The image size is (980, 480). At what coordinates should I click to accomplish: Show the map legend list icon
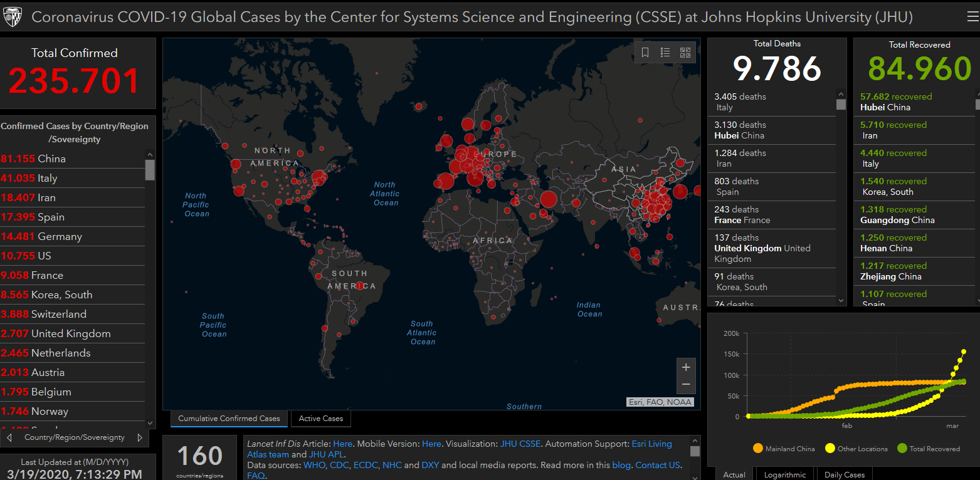(665, 53)
